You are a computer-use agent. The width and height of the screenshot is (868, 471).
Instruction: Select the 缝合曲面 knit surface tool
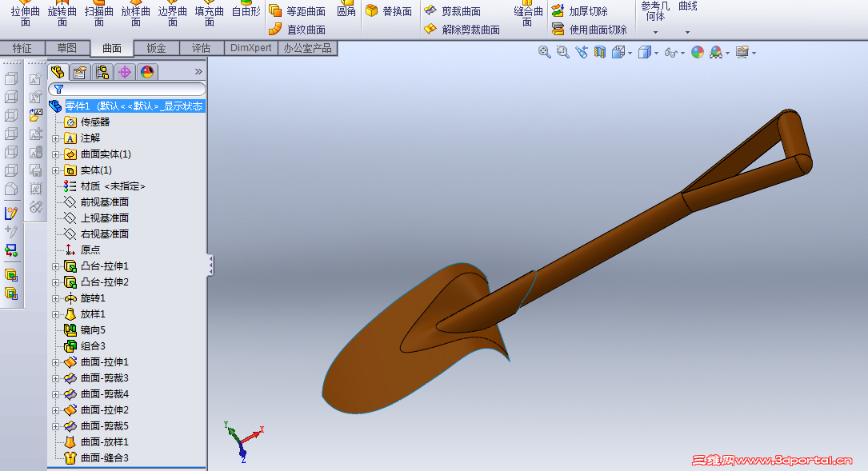coord(528,14)
